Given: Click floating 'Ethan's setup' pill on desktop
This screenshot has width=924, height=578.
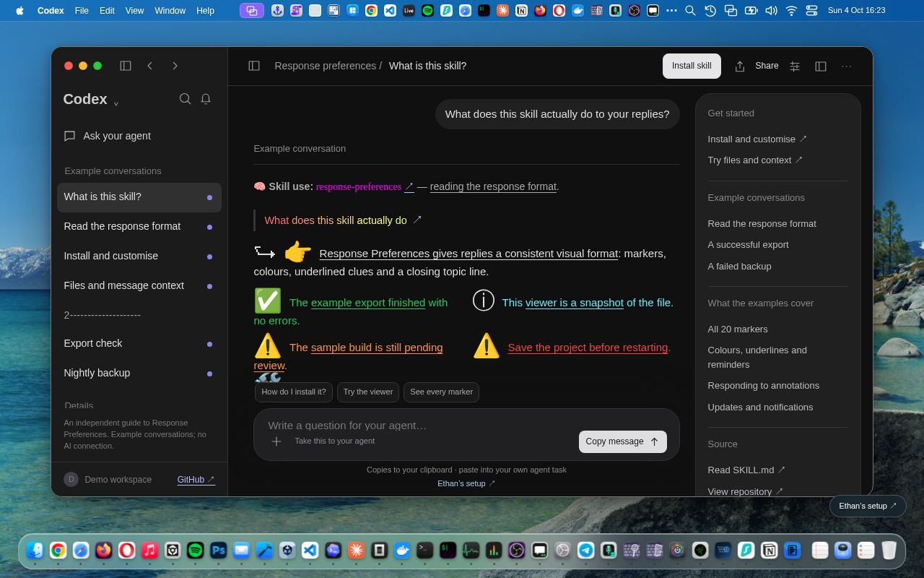Looking at the screenshot, I should click(868, 506).
